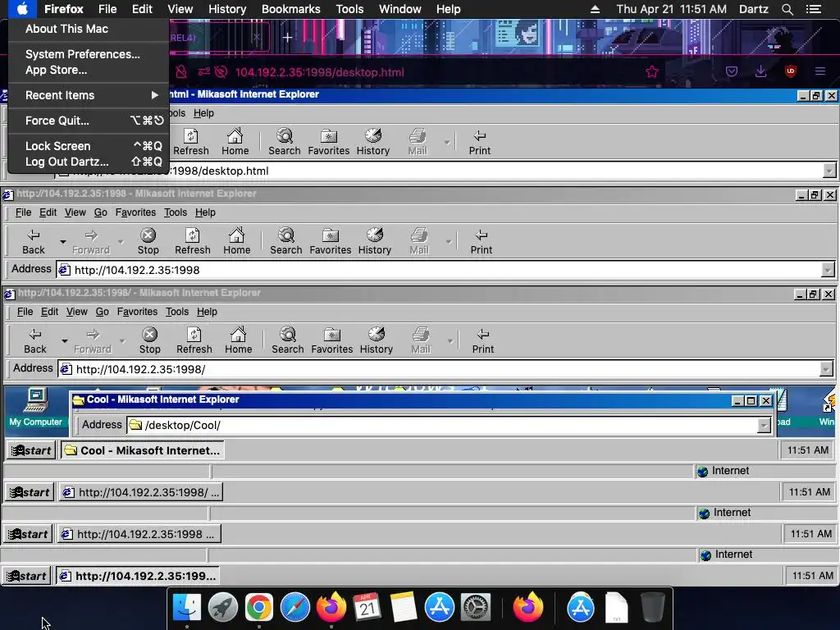
Task: Open Help menu in desktop.html window
Action: point(203,113)
